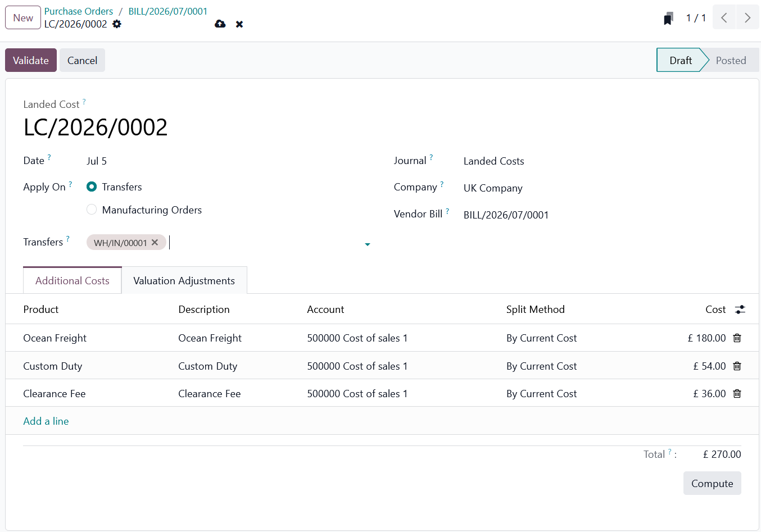Screen dimensions: 761x532
Task: Add a line to additional costs
Action: [x=46, y=421]
